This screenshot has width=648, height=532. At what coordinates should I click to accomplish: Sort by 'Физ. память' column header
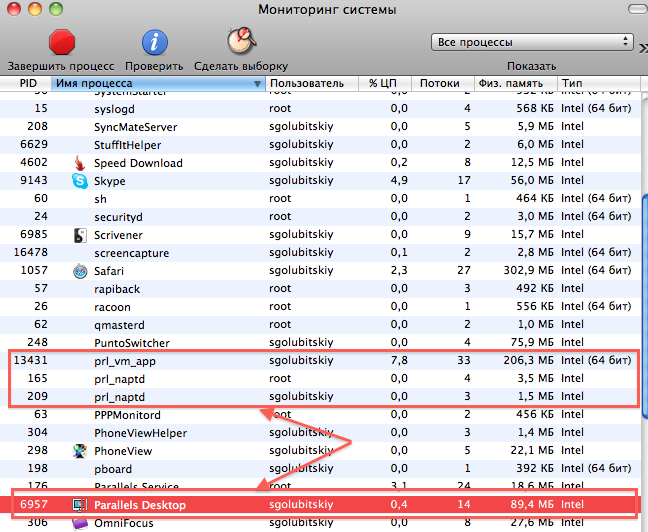point(511,83)
